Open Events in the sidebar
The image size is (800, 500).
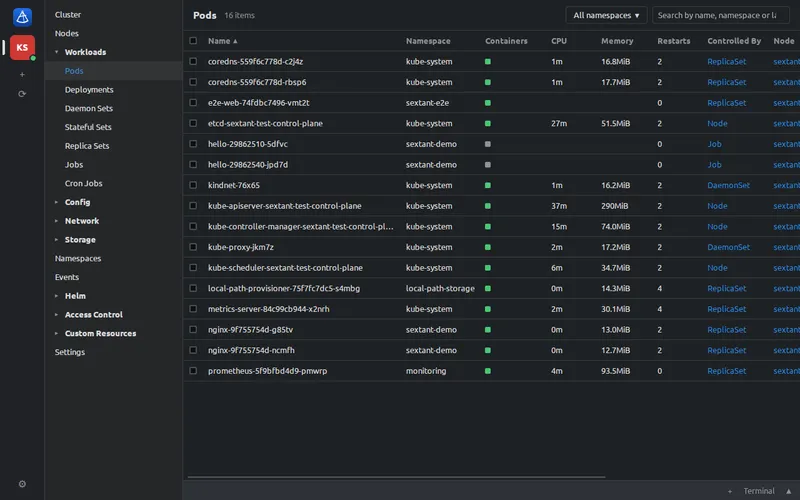(x=67, y=278)
